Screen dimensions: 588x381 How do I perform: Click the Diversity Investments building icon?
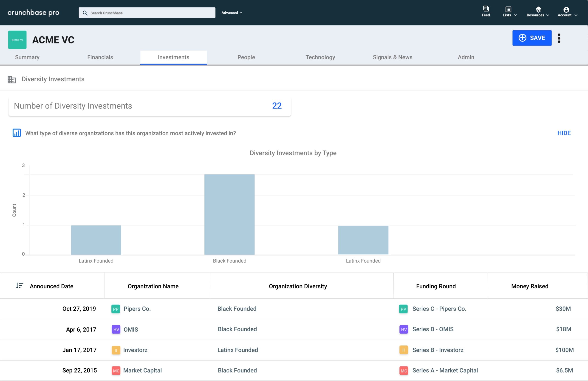[x=12, y=79]
